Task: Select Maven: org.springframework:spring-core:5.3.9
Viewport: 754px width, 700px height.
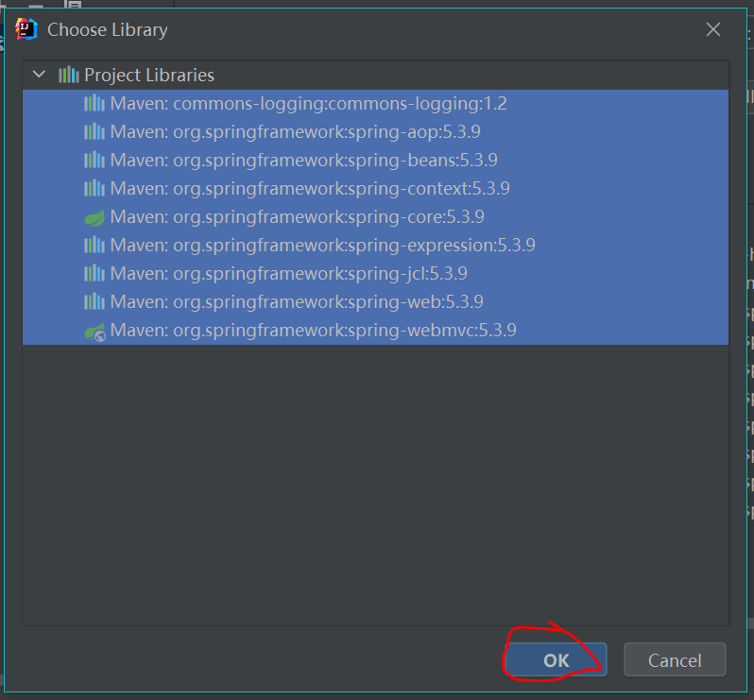Action: [x=375, y=217]
